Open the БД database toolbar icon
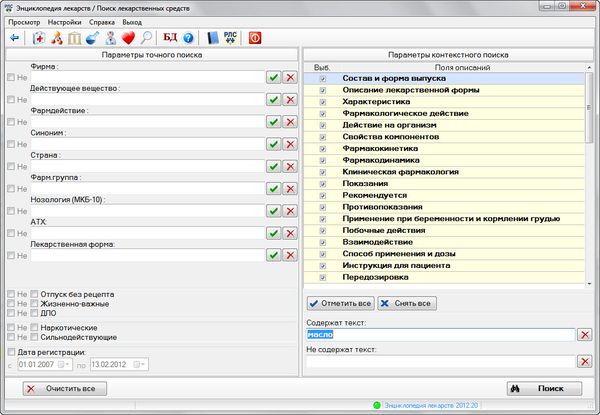Screen dimensions: 600x415 pos(170,37)
